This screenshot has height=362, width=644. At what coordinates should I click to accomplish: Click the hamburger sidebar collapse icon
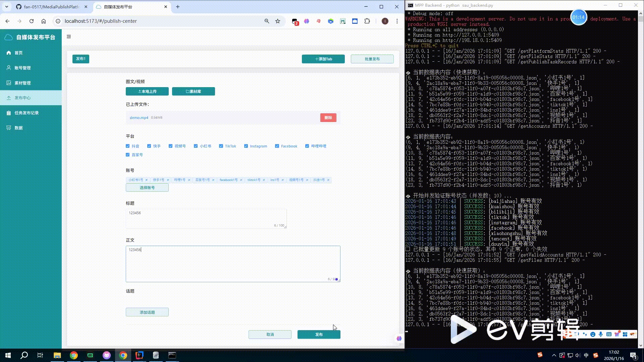coord(69,37)
